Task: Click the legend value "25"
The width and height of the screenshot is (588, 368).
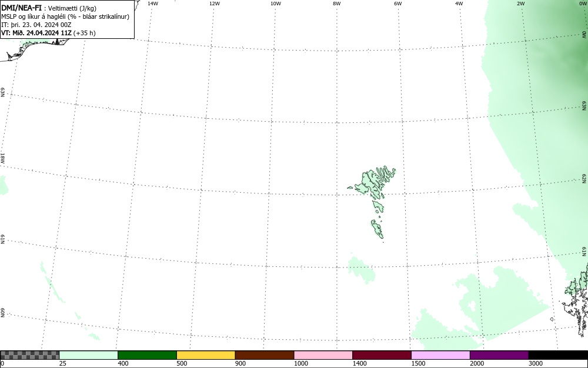Action: [63, 363]
